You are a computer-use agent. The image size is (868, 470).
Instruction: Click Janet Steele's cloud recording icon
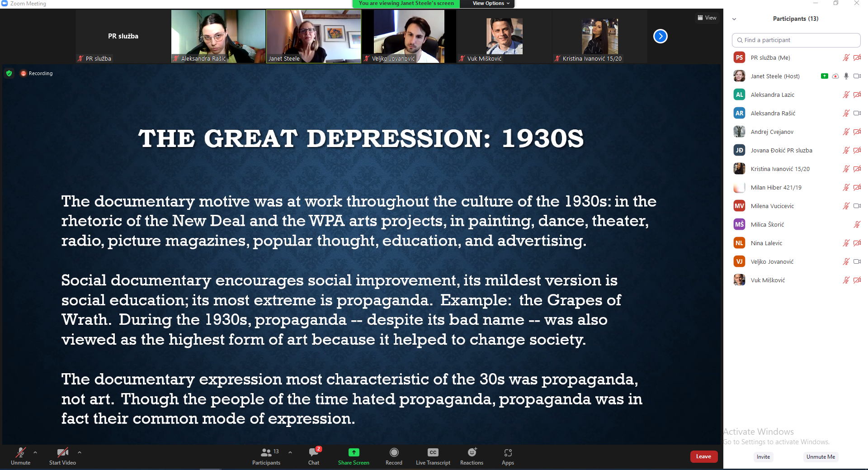[835, 76]
